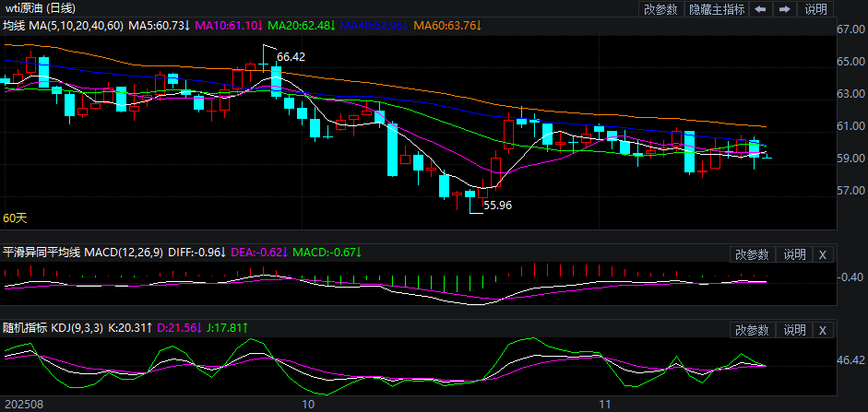The width and height of the screenshot is (868, 412).
Task: Click the left arrow navigation icon
Action: pos(761,9)
